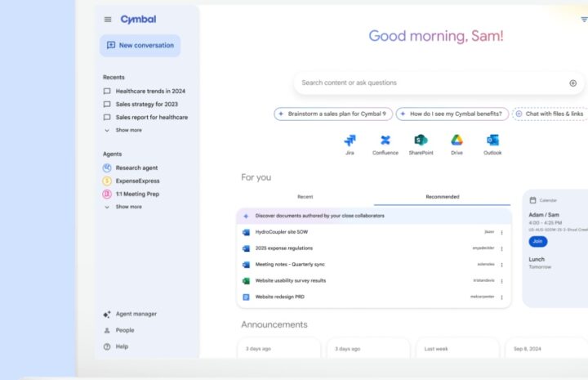Join the Adam / Sam meeting
The height and width of the screenshot is (380, 588).
tap(537, 241)
